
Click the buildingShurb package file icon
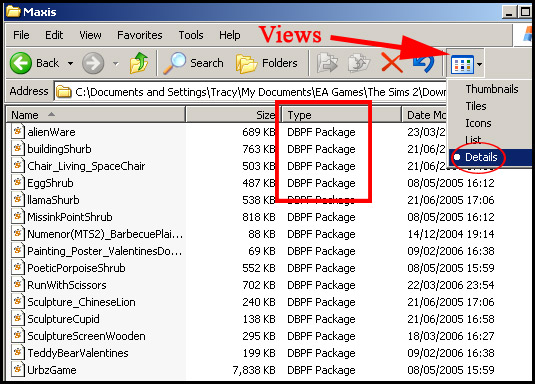18,148
